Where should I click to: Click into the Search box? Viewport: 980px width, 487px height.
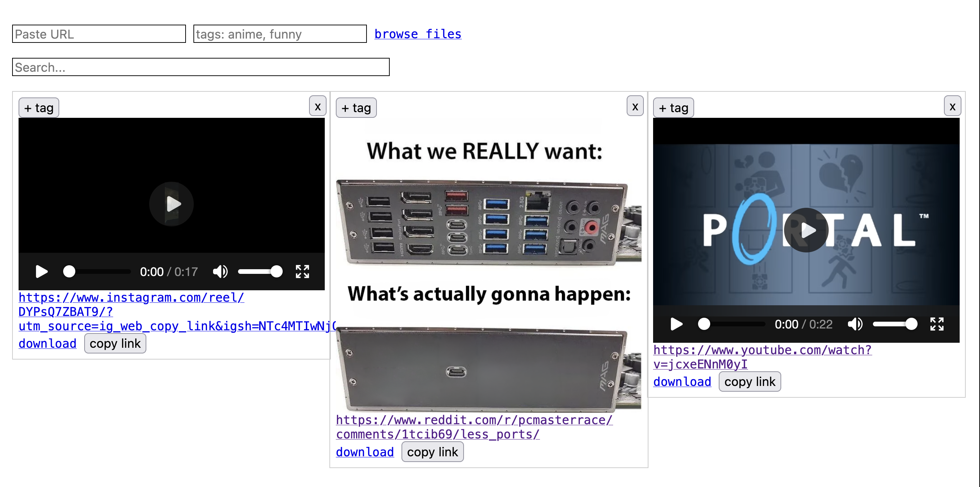pyautogui.click(x=201, y=67)
